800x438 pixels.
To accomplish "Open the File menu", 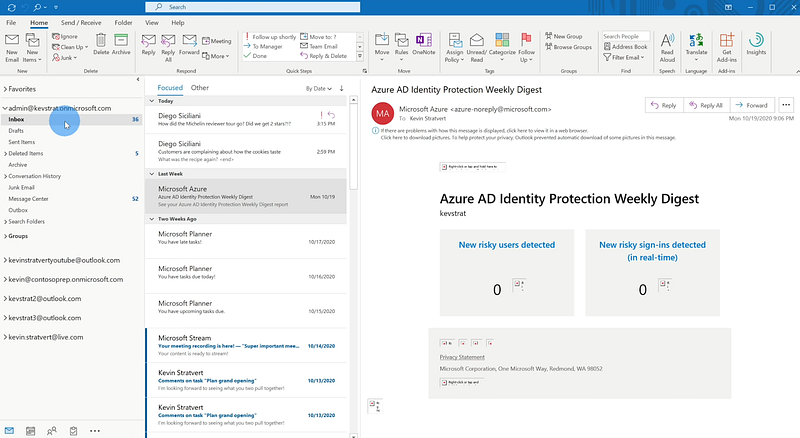I will [12, 21].
